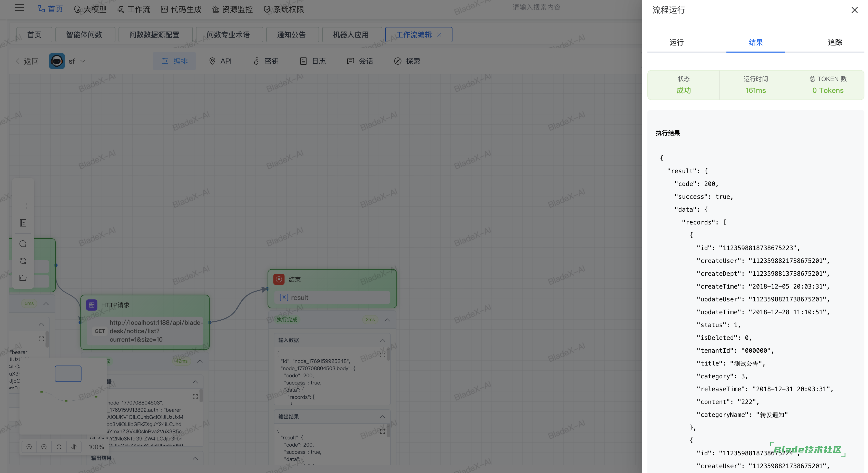Collapse the 执行完成 2ms status panel
This screenshot has height=473, width=868.
point(387,320)
